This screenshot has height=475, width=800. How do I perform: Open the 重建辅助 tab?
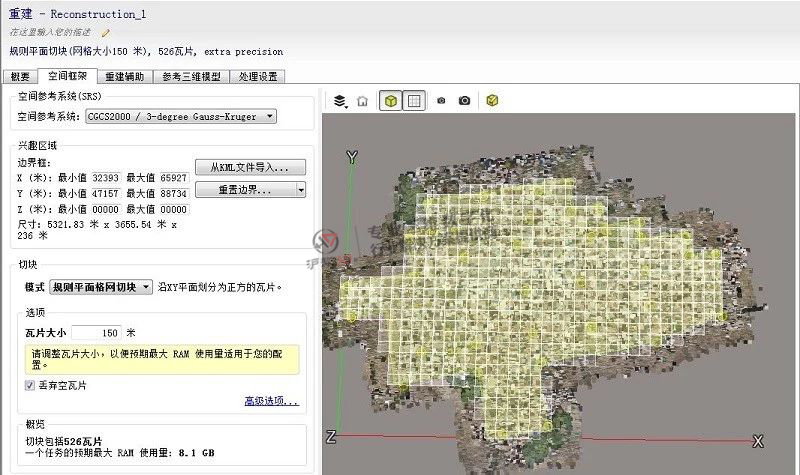[x=124, y=77]
